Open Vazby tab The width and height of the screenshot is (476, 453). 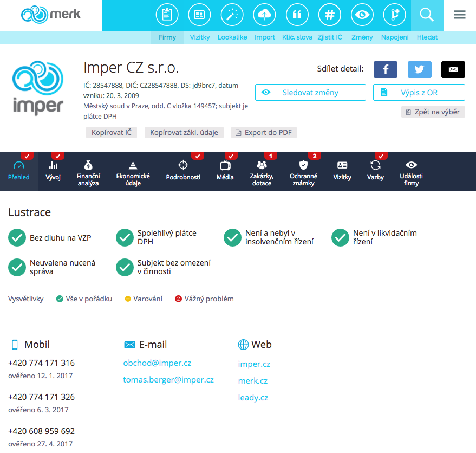375,172
